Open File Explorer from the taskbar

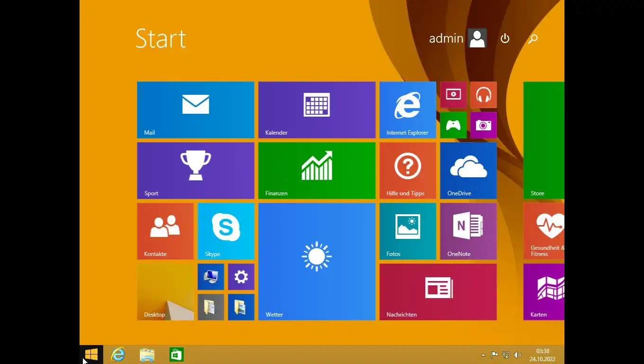147,355
